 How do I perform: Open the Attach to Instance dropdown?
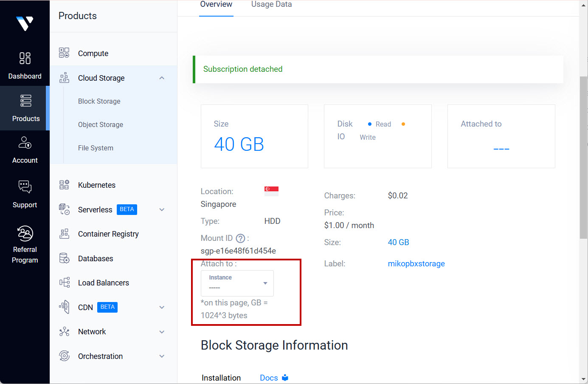pyautogui.click(x=237, y=283)
